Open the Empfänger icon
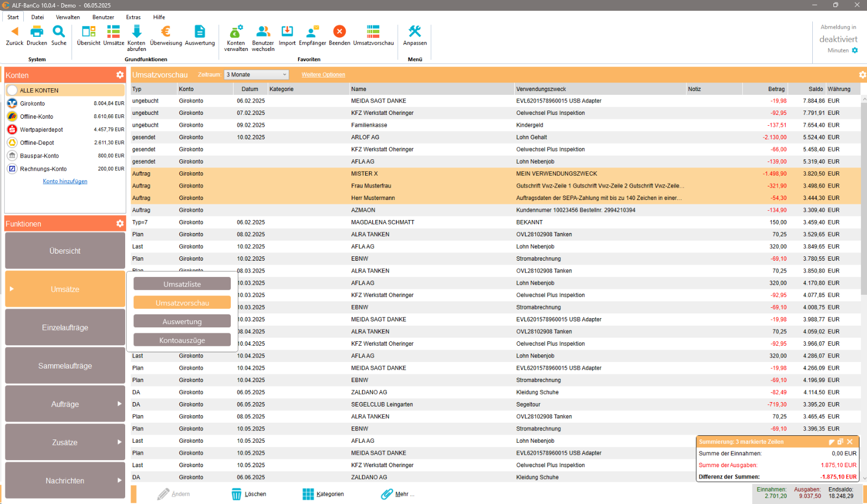867x504 pixels. pyautogui.click(x=312, y=31)
